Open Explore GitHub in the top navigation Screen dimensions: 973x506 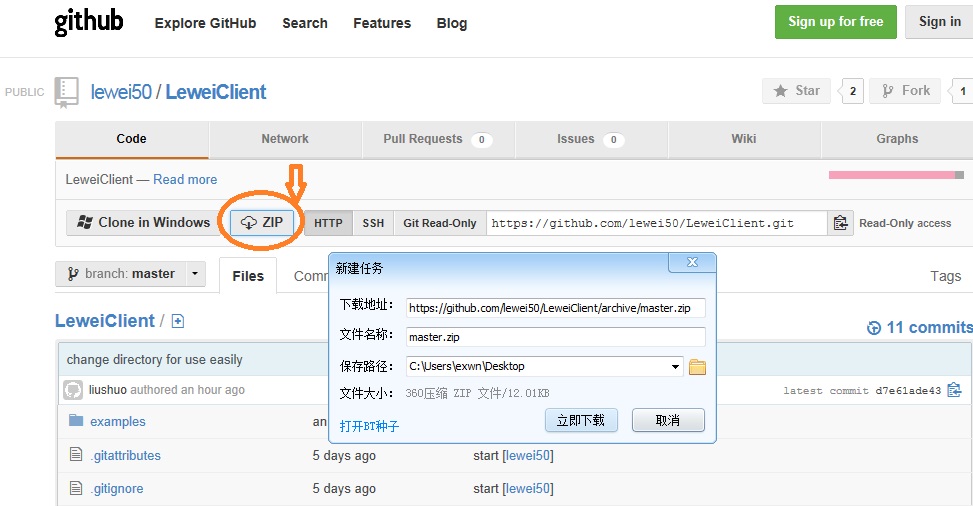[x=205, y=24]
